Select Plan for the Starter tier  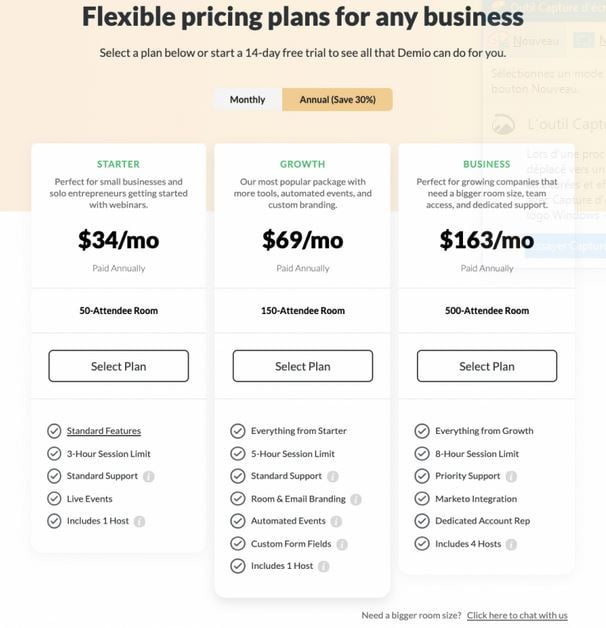(119, 366)
